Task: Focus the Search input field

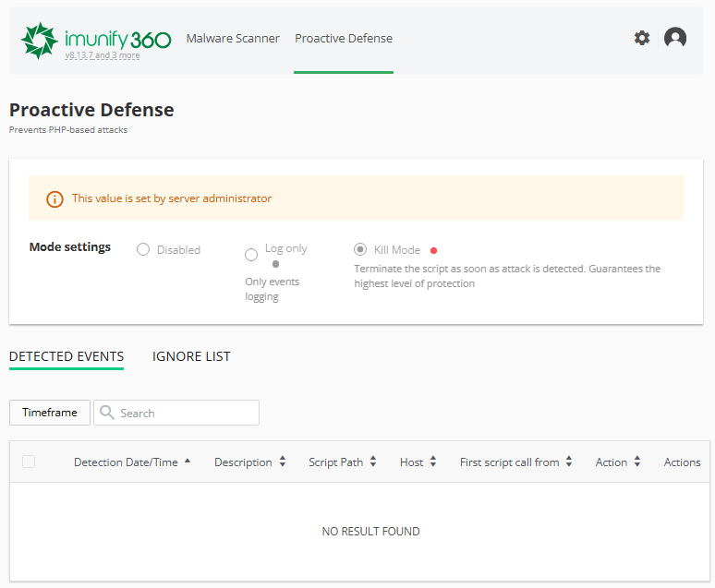Action: click(176, 413)
